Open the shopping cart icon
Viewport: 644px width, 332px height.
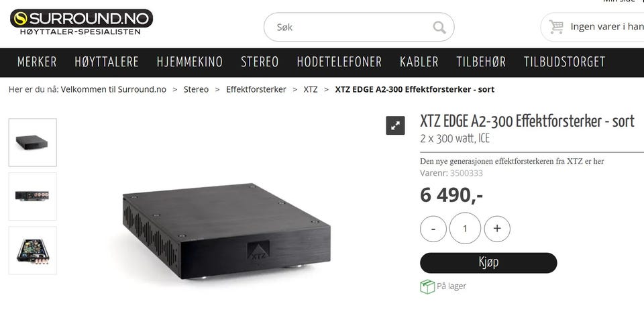pos(557,27)
